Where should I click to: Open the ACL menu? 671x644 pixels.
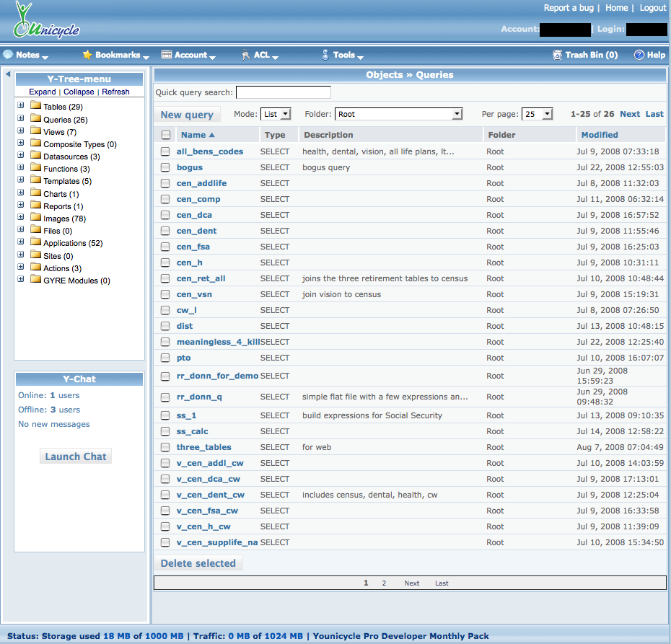[260, 55]
